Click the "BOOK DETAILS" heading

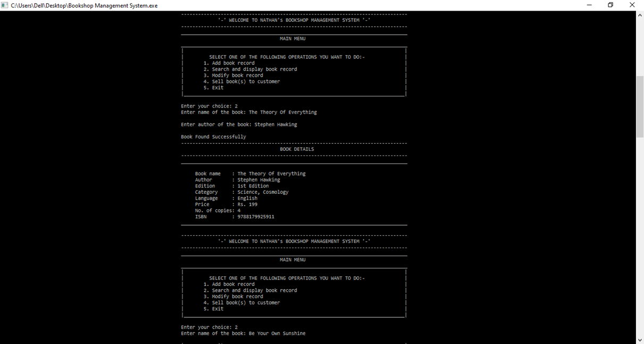297,149
